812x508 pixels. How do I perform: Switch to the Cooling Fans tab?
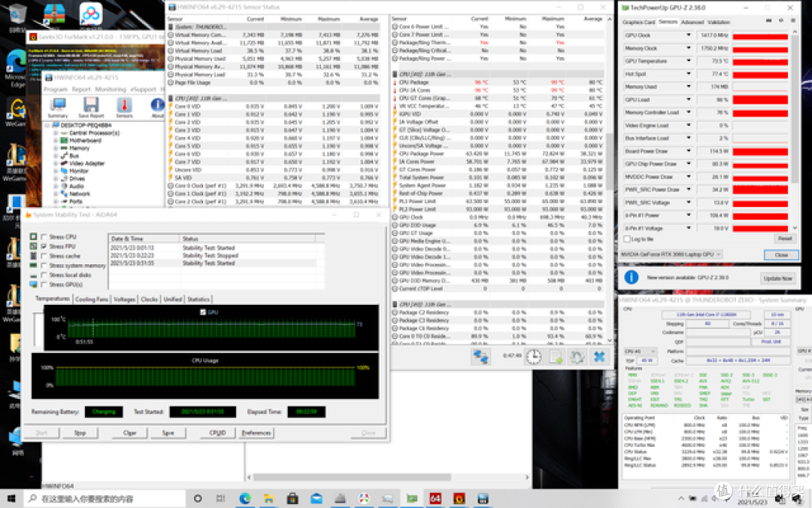click(x=92, y=300)
